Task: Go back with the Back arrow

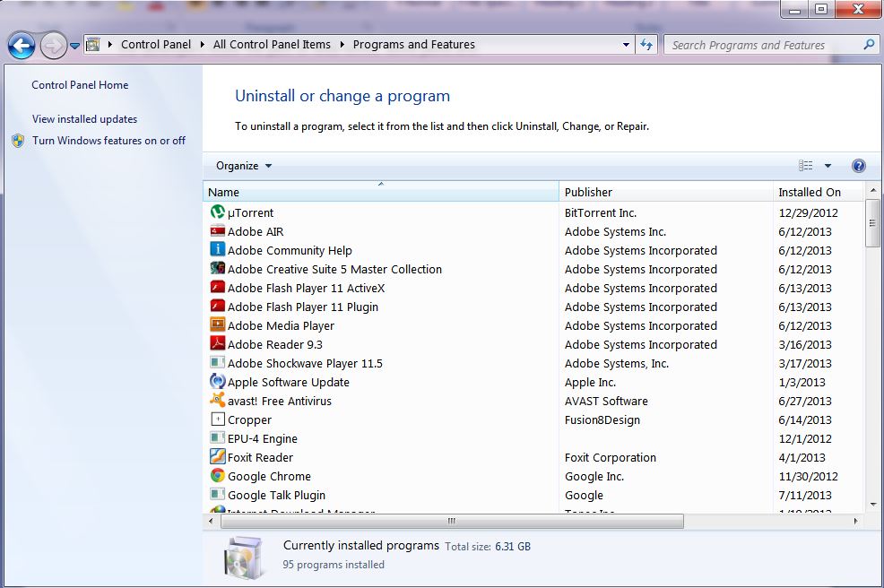Action: click(22, 45)
